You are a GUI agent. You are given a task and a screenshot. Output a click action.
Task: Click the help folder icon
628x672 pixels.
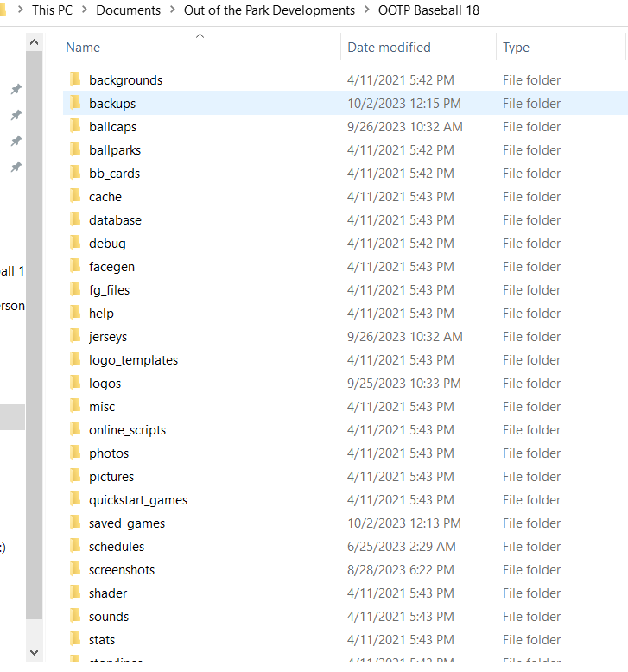pos(75,313)
